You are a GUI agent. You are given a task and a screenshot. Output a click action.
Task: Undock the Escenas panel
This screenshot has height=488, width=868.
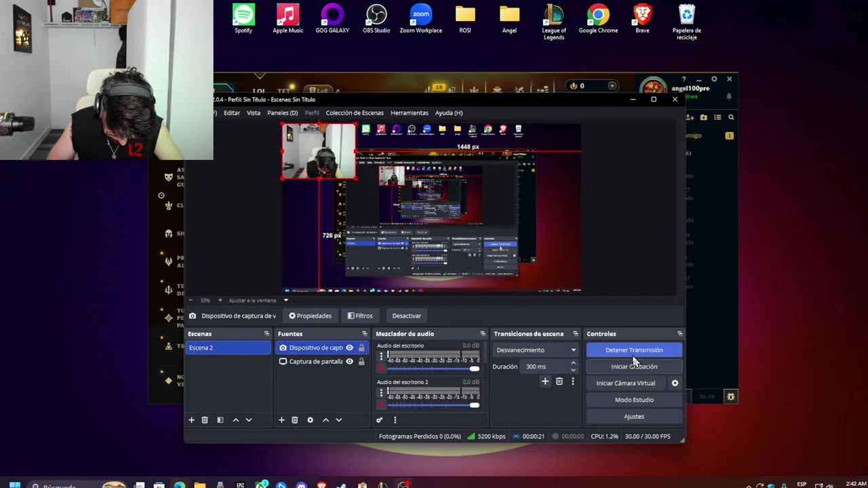coord(267,333)
